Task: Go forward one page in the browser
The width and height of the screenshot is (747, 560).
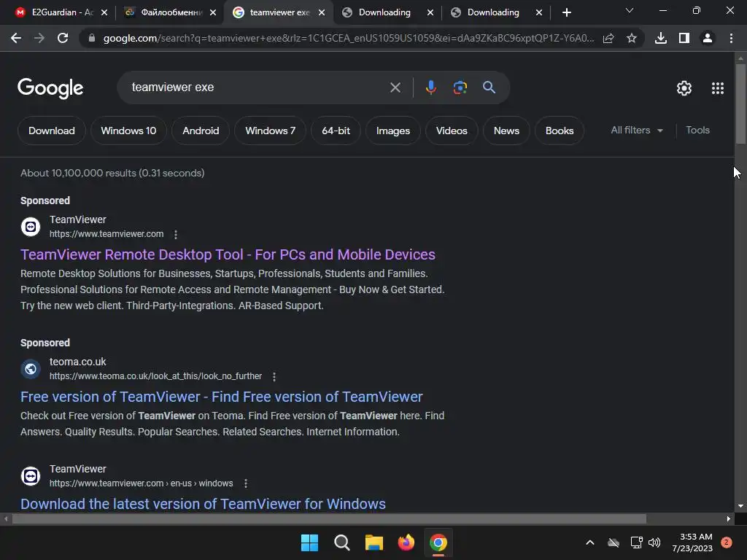Action: 39,38
